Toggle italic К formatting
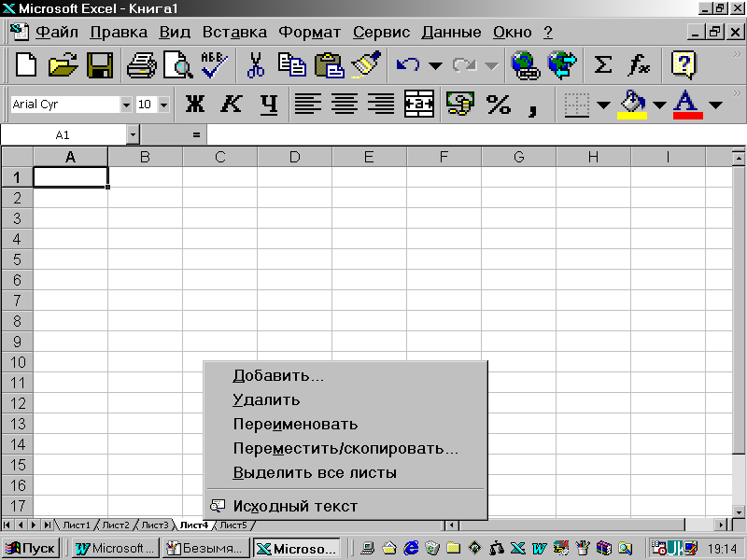The image size is (747, 560). [232, 104]
